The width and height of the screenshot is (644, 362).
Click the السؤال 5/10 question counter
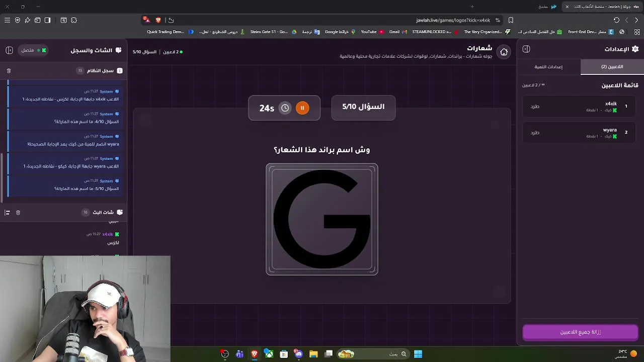(x=363, y=107)
